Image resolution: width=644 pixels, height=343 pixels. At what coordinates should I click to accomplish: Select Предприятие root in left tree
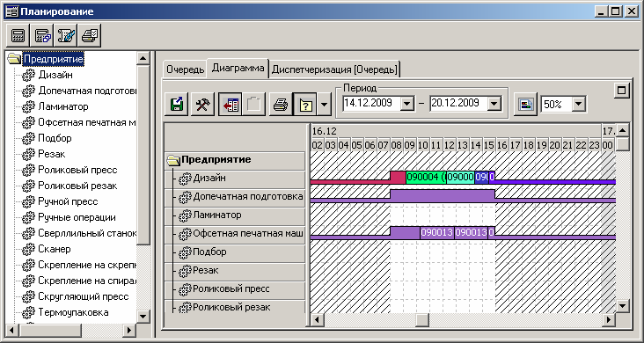coord(54,59)
